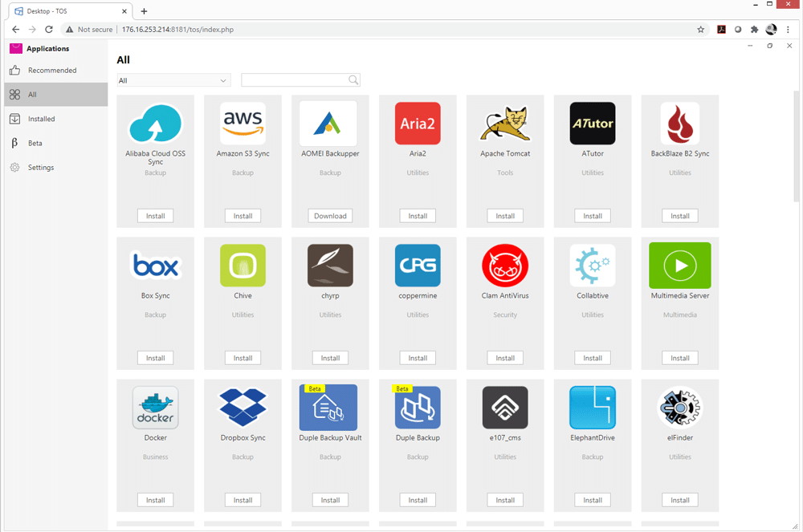Reload the page in the browser
This screenshot has width=803, height=532.
49,30
